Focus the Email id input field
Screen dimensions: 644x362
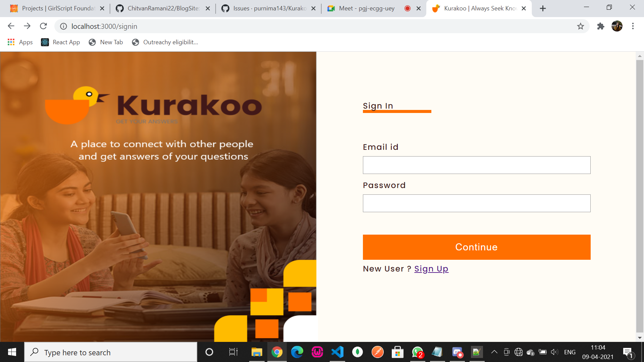[x=477, y=165]
